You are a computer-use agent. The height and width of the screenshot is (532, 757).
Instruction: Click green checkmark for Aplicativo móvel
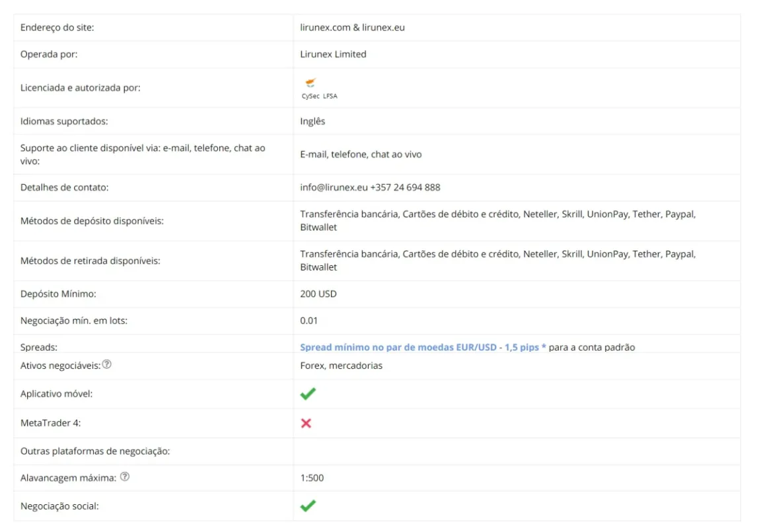308,393
